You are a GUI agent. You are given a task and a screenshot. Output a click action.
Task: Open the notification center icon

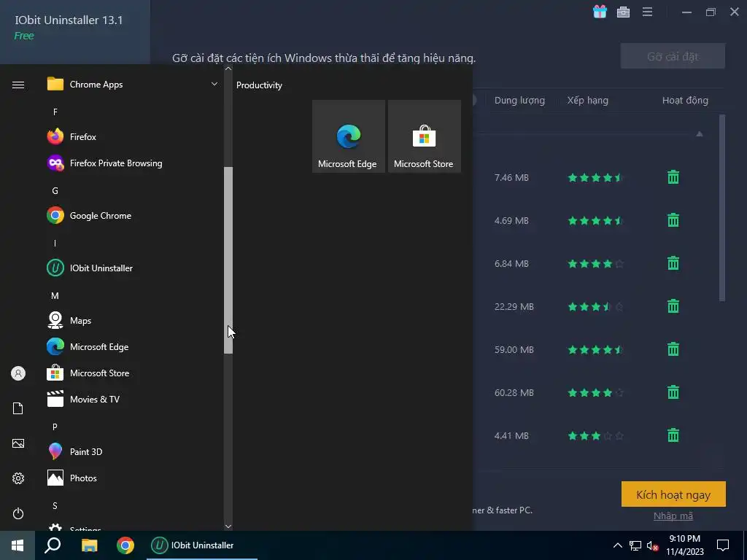[x=723, y=545]
